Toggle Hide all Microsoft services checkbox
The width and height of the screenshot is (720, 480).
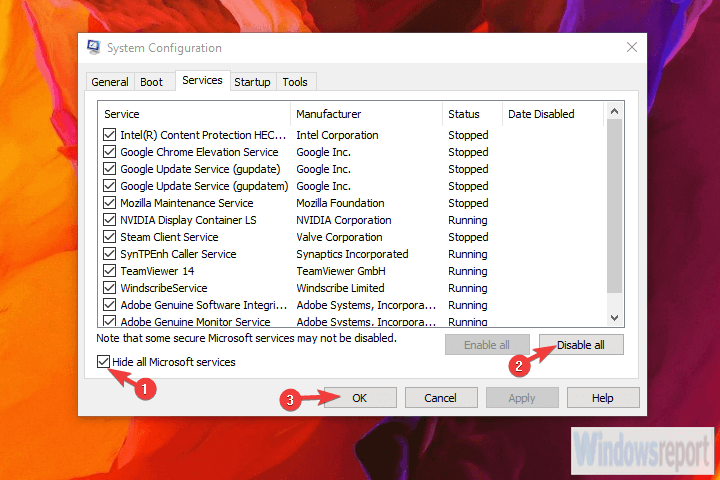click(103, 361)
